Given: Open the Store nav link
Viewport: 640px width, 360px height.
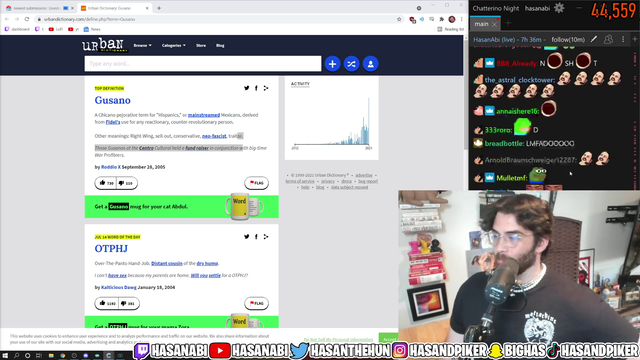Looking at the screenshot, I should pyautogui.click(x=201, y=45).
